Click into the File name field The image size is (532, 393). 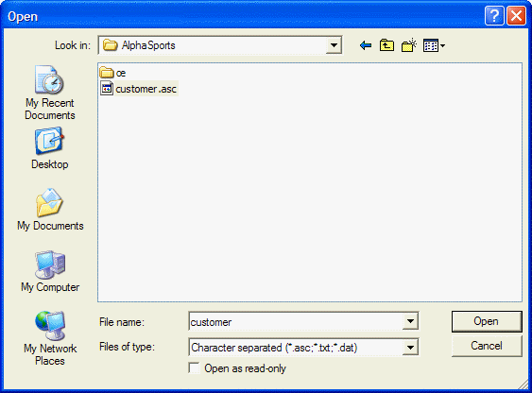click(x=296, y=321)
